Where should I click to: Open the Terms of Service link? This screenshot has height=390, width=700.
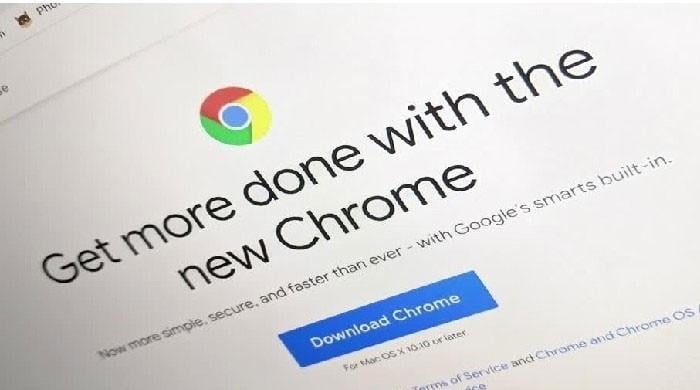pyautogui.click(x=461, y=377)
